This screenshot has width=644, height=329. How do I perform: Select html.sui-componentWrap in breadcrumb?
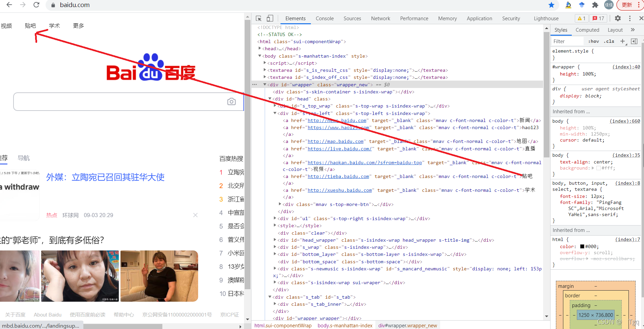(283, 325)
